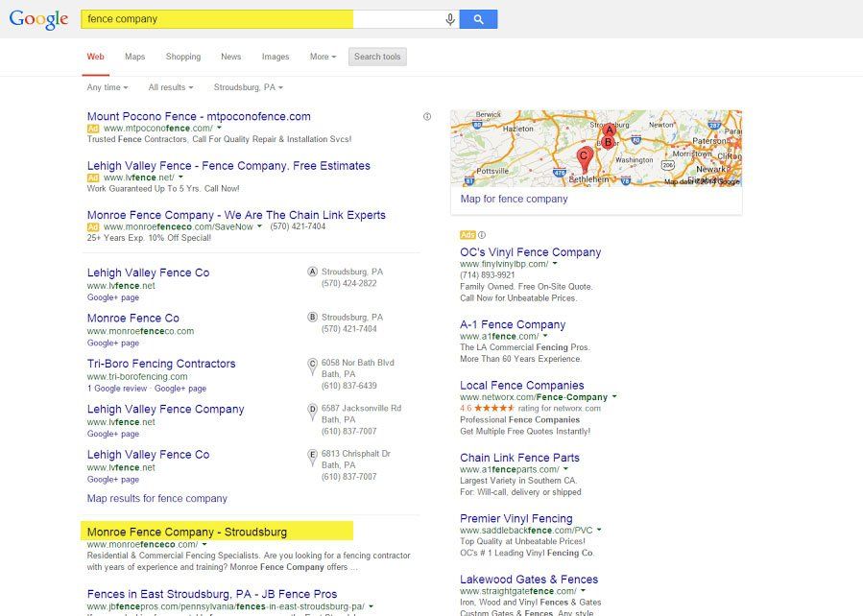Open Mount Pocono Fence ad link
The width and height of the screenshot is (863, 616).
coord(199,117)
